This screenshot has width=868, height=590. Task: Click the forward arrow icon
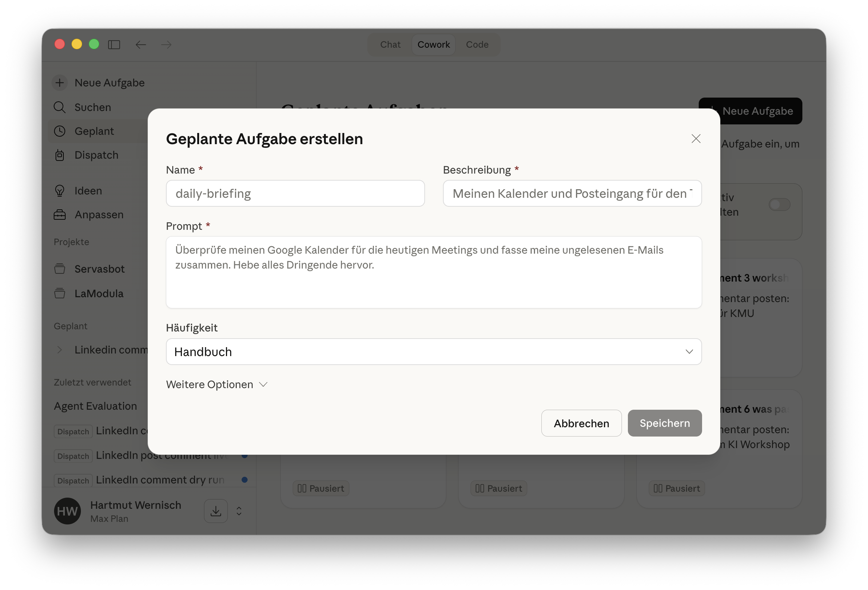tap(166, 45)
